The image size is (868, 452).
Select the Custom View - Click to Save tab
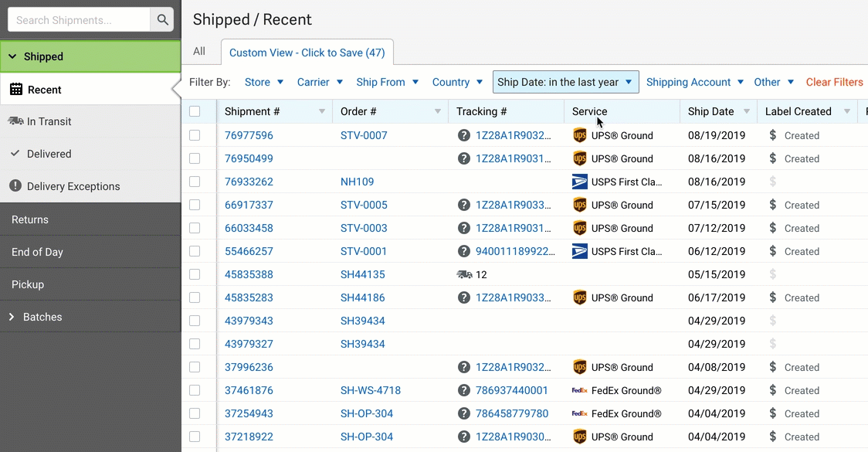[307, 52]
